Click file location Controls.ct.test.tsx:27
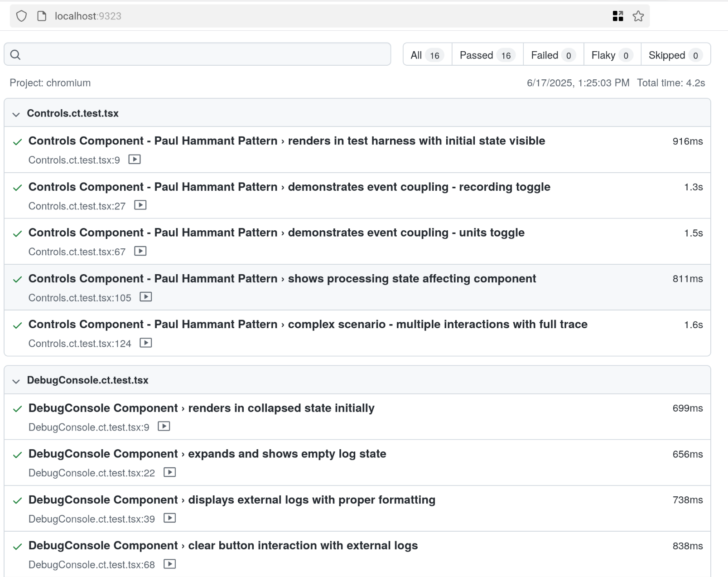 [x=77, y=206]
